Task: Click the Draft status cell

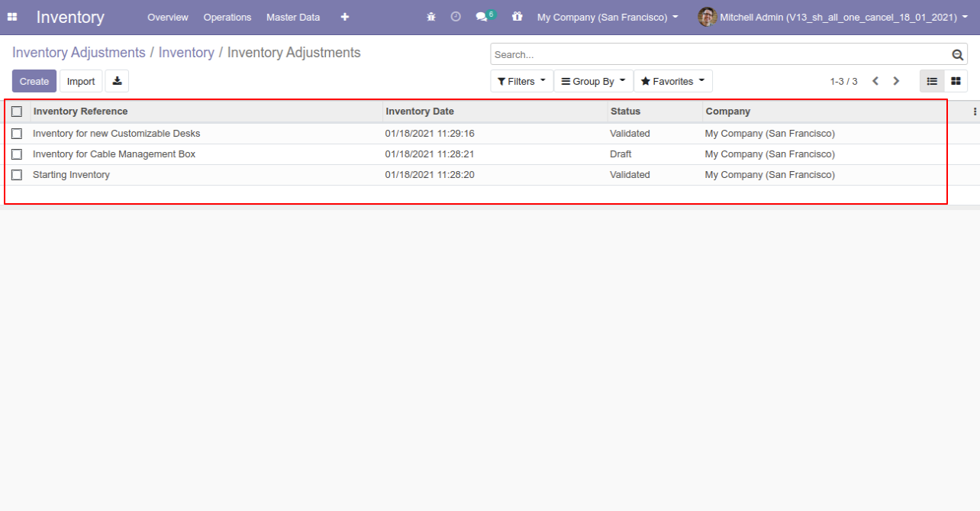Action: (x=621, y=154)
